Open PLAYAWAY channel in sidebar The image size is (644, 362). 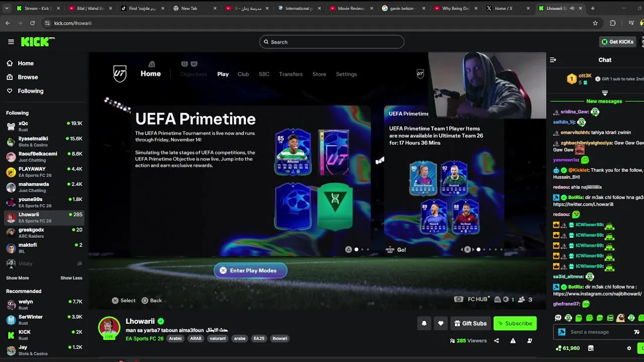click(x=44, y=172)
